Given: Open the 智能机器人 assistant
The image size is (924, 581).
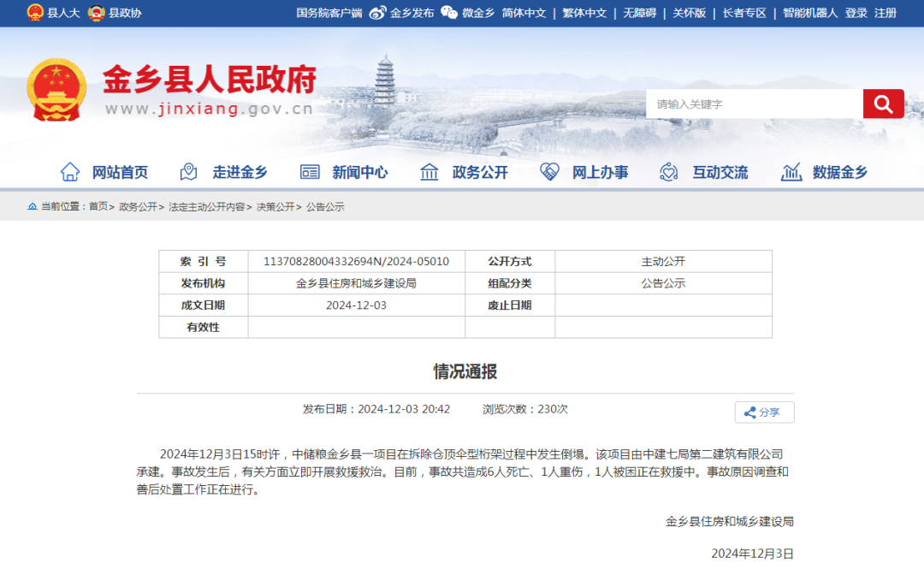Looking at the screenshot, I should point(810,13).
